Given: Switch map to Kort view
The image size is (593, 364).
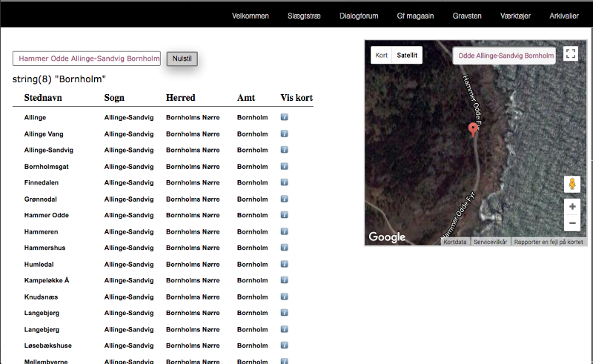Looking at the screenshot, I should pos(382,55).
